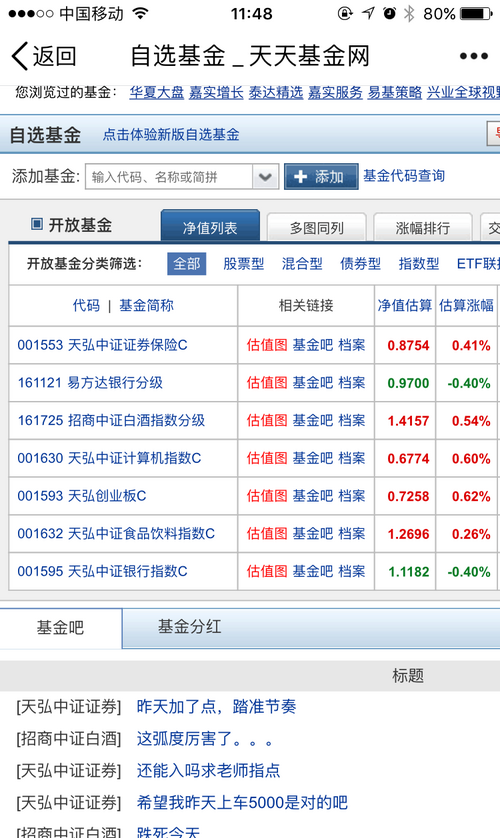Open browsed fund 易基策略
Screen dimensions: 500x838
[x=395, y=92]
